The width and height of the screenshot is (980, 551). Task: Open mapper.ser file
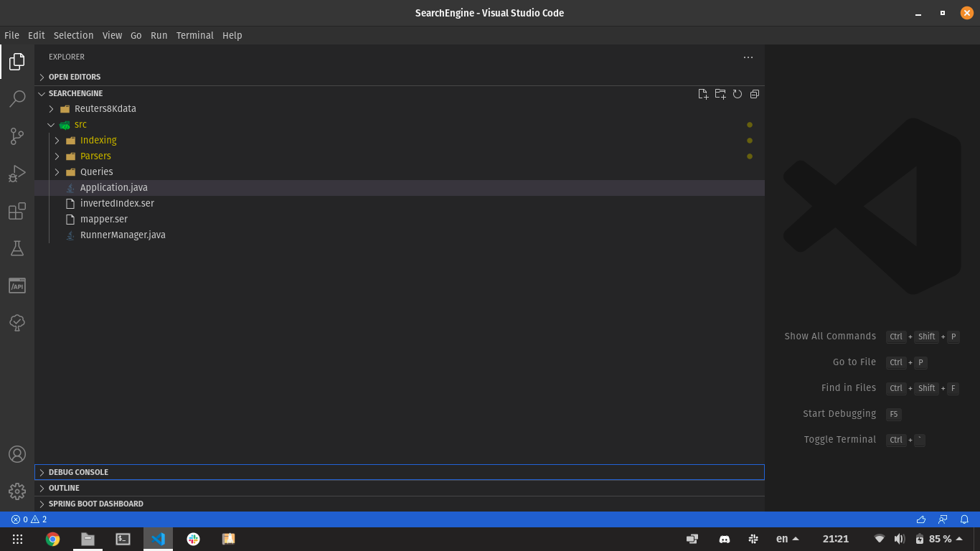tap(400, 220)
